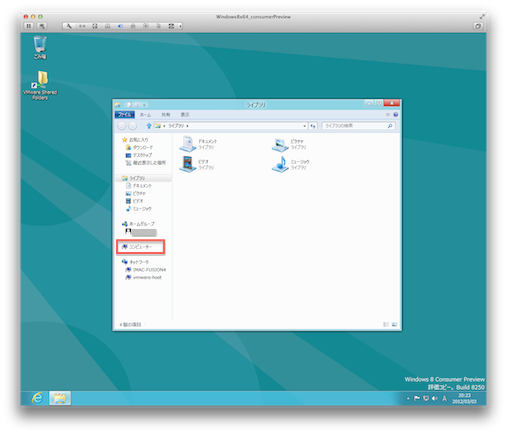507x434 pixels.
Task: Select ホームグループ in navigation pane
Action: pyautogui.click(x=138, y=224)
